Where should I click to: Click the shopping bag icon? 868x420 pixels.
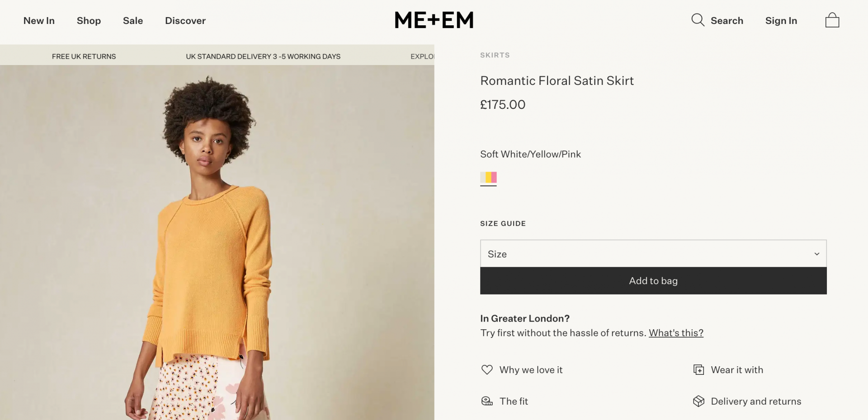[832, 20]
